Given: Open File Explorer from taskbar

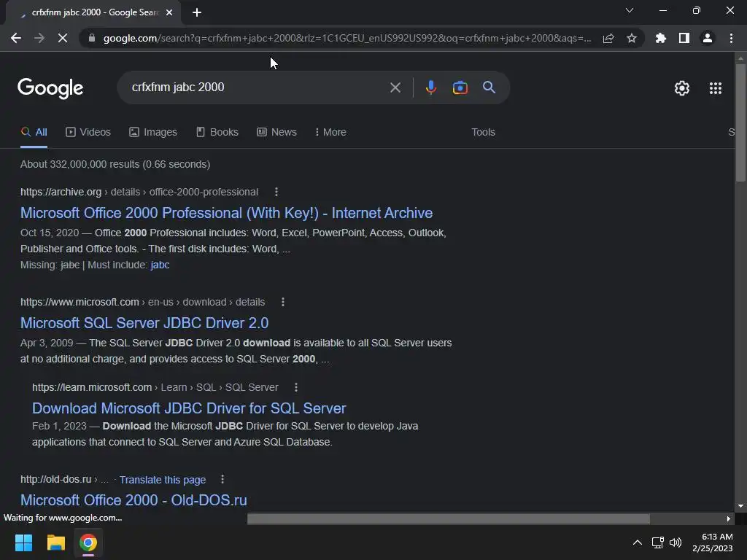Looking at the screenshot, I should tap(55, 542).
